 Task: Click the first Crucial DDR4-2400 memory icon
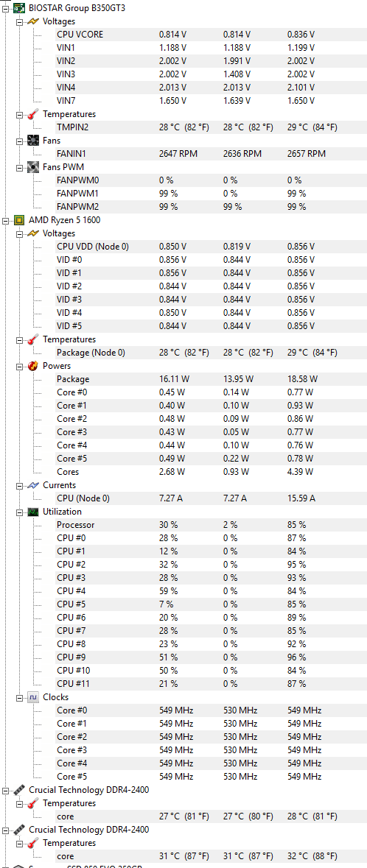click(19, 790)
